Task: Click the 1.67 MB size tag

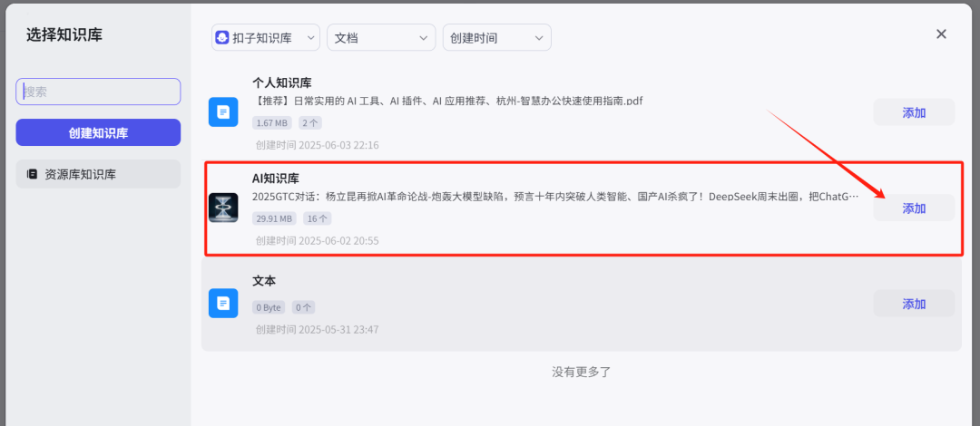Action: pyautogui.click(x=272, y=123)
